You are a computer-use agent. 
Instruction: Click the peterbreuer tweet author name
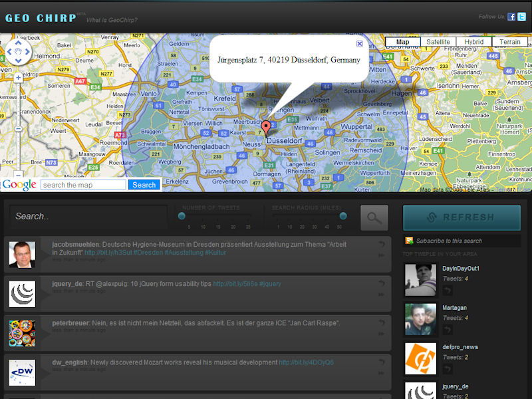pos(71,323)
